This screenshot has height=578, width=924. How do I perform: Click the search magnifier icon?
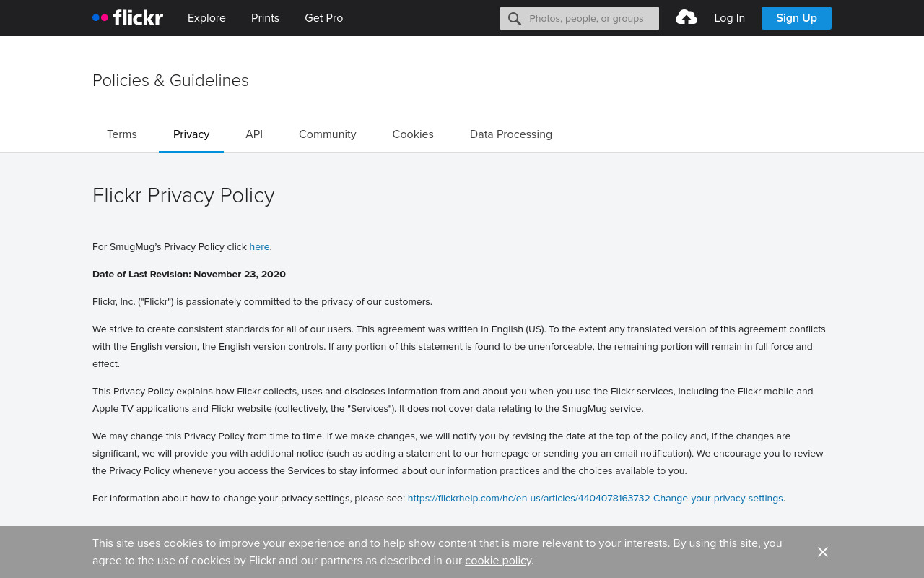pyautogui.click(x=514, y=18)
